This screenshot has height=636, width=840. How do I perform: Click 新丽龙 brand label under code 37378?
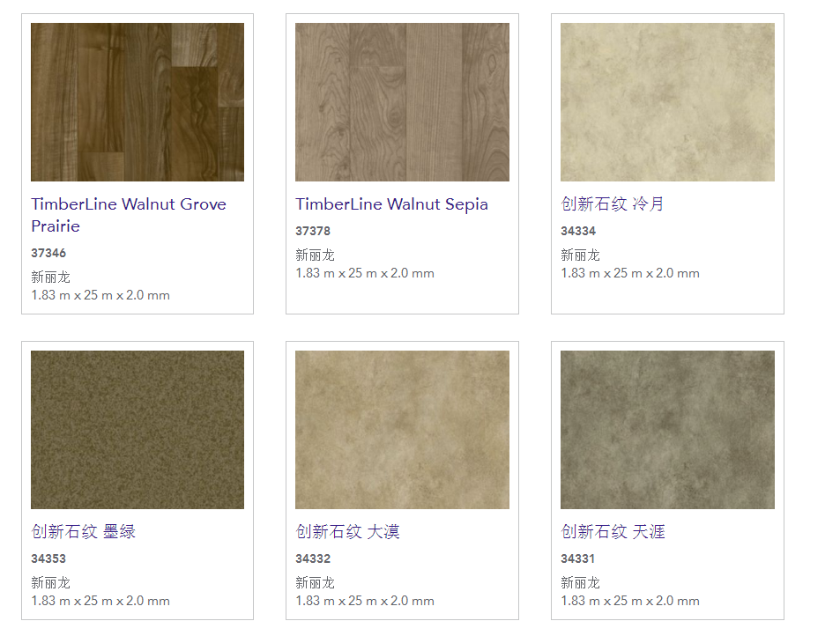tap(315, 255)
